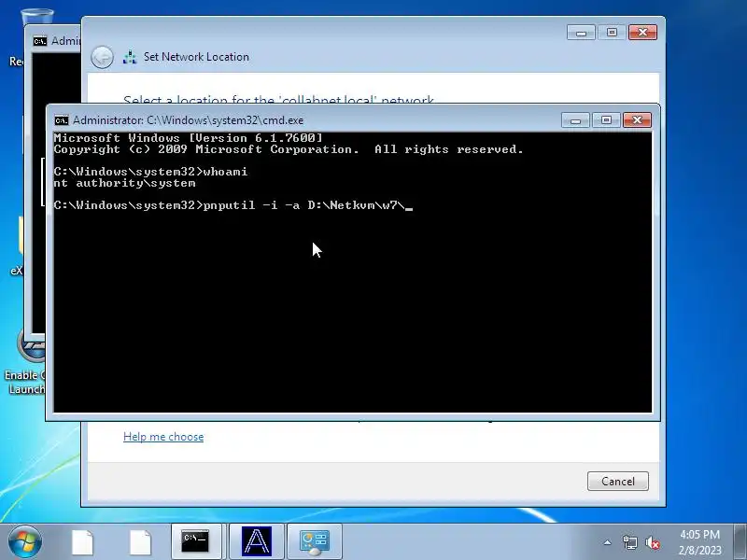Viewport: 747px width, 560px height.
Task: Cancel the Set Network Location dialog
Action: click(617, 481)
